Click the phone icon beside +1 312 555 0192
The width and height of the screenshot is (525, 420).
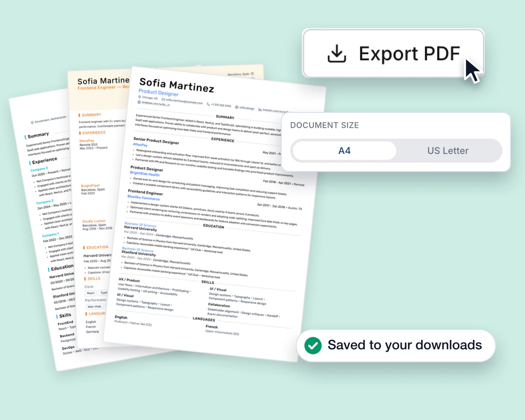pos(208,104)
